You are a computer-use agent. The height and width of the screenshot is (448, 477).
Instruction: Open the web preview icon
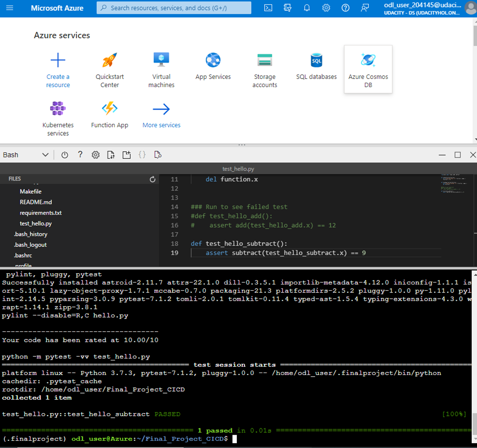(158, 155)
